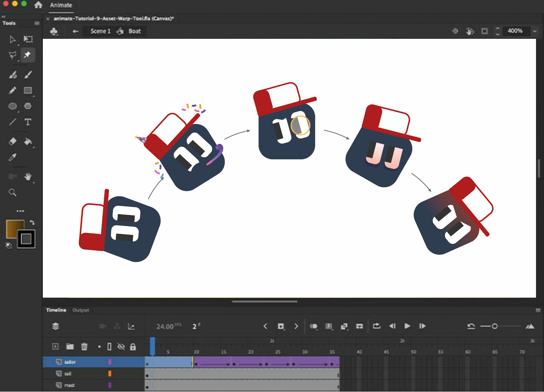Open the stroke color swatch
Image resolution: width=544 pixels, height=392 pixels.
(26, 239)
